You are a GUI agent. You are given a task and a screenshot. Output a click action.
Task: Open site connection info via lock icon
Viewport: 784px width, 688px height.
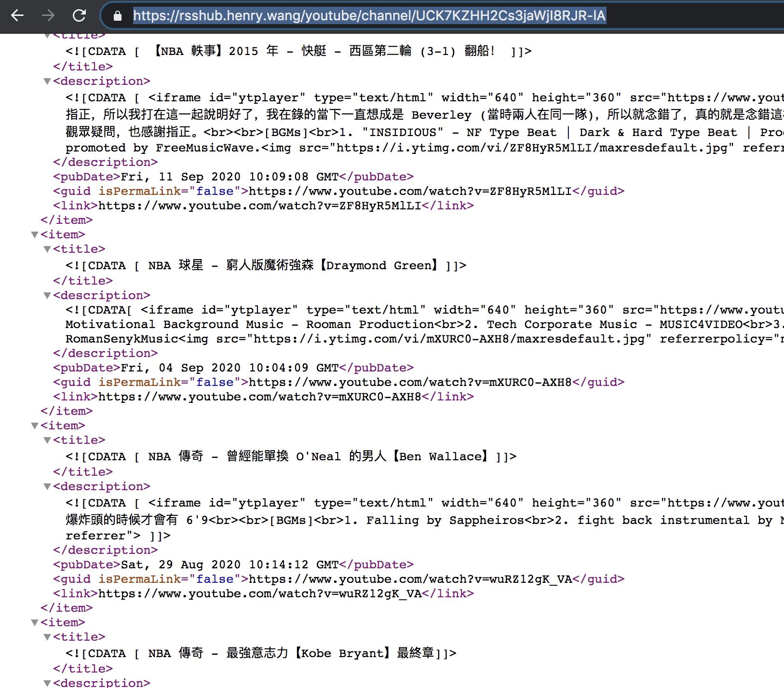117,15
